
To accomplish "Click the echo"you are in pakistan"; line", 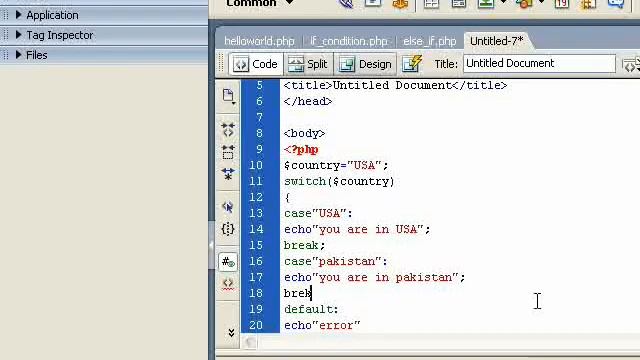I will tap(374, 277).
